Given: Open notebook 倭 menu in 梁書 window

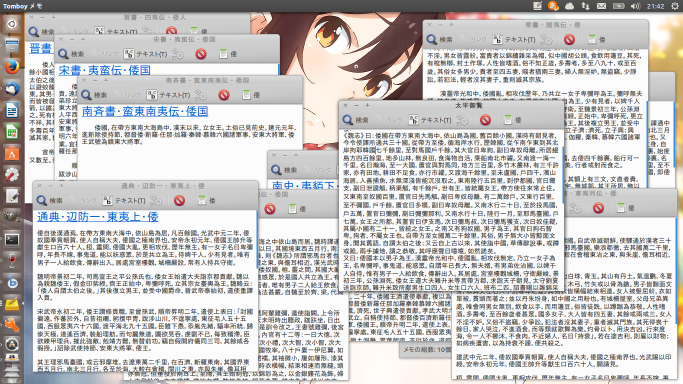Looking at the screenshot, I should (x=597, y=40).
